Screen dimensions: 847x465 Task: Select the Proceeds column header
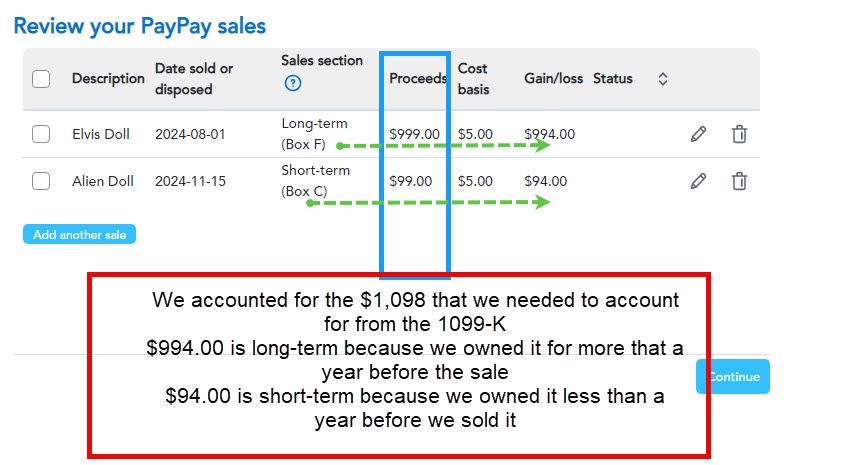click(418, 78)
